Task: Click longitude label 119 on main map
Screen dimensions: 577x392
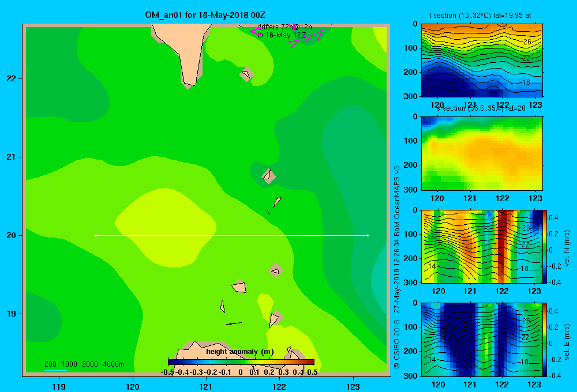Action: click(59, 386)
